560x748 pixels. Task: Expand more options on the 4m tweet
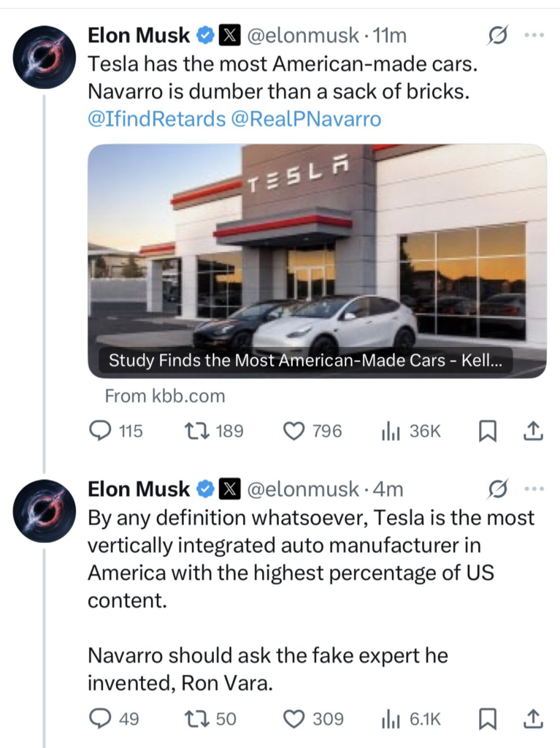[535, 489]
